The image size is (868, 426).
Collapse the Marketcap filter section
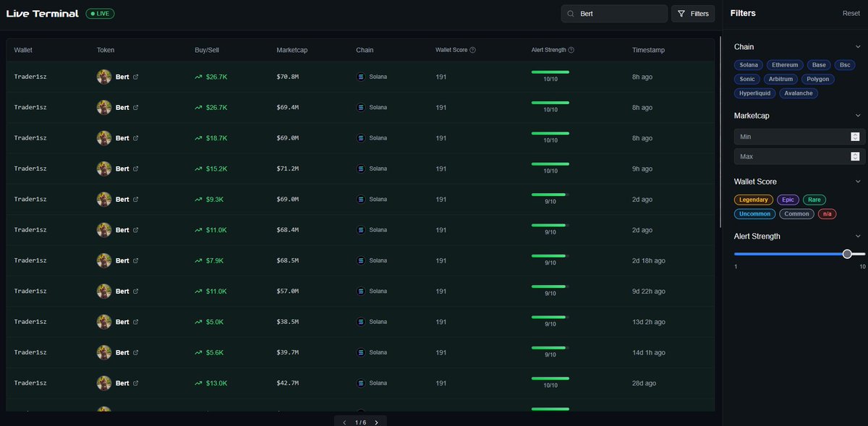(858, 115)
